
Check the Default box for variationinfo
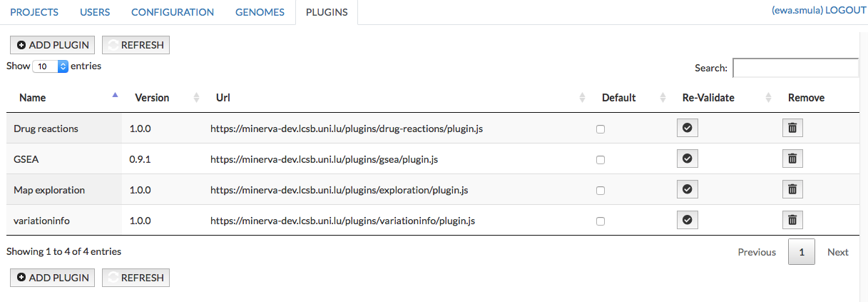[x=601, y=221]
